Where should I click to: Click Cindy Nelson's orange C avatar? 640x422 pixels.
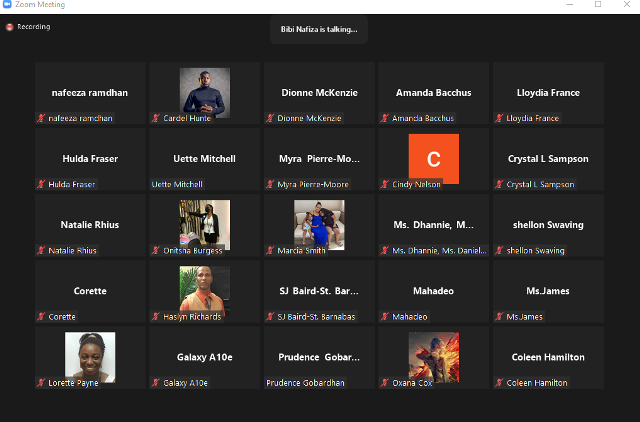coord(433,158)
